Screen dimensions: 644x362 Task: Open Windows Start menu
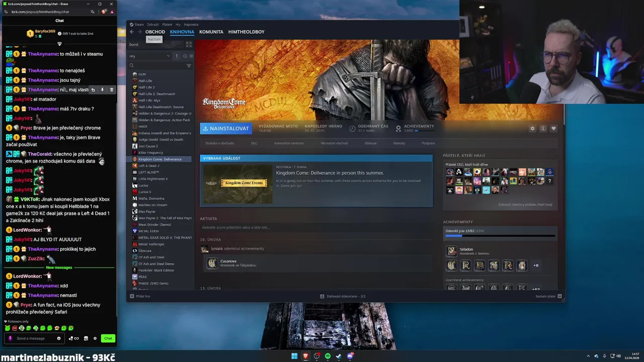(294, 356)
